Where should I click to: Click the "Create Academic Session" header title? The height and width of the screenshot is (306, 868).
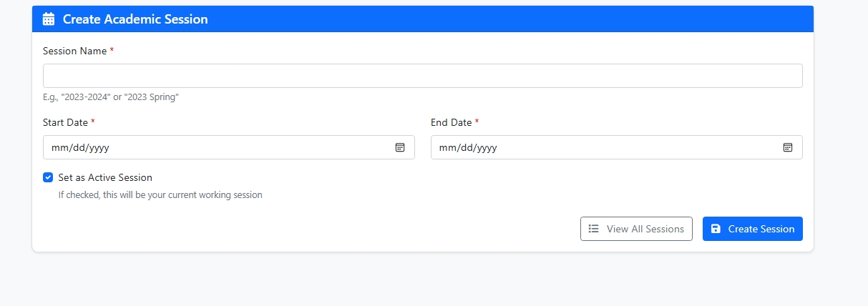(x=135, y=19)
